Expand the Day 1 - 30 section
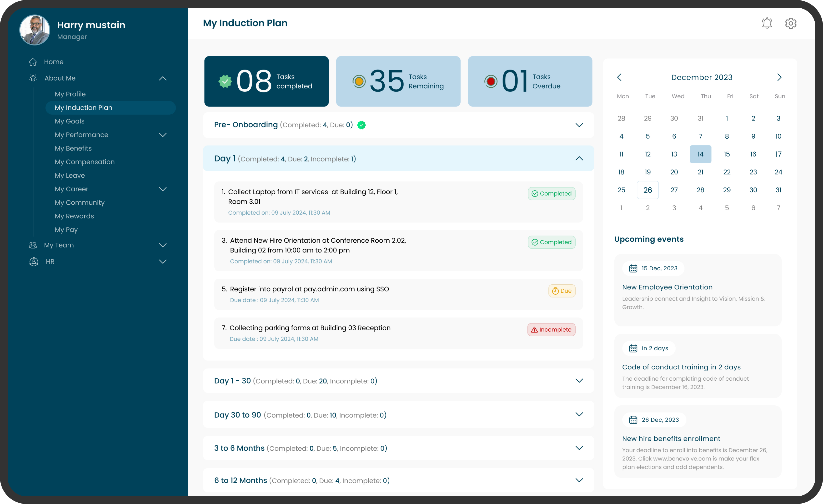 tap(579, 381)
